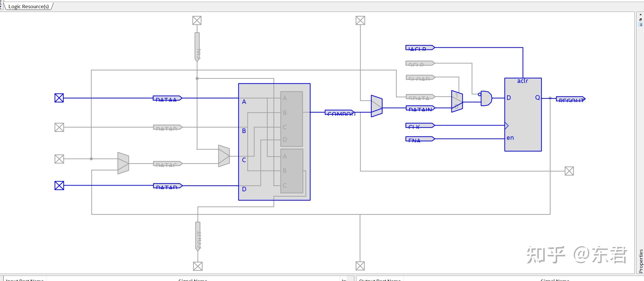Select the greyed SCLR port label
644x281 pixels.
click(x=420, y=63)
